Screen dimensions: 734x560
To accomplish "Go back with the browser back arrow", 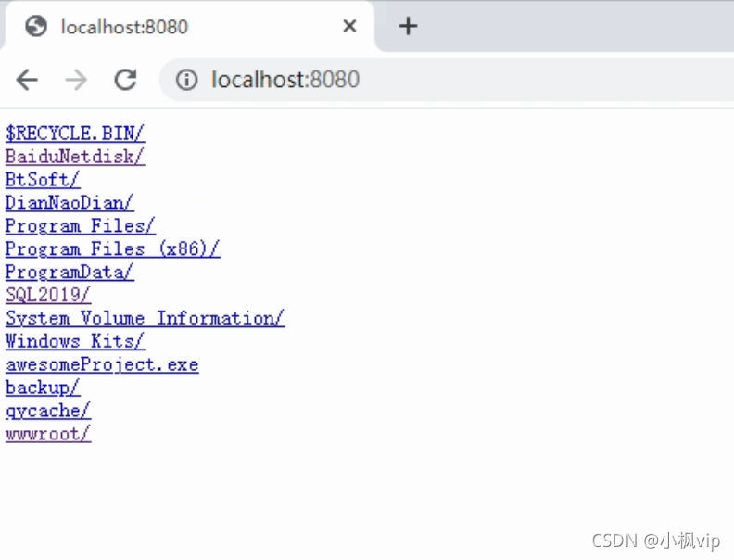I will 27,80.
